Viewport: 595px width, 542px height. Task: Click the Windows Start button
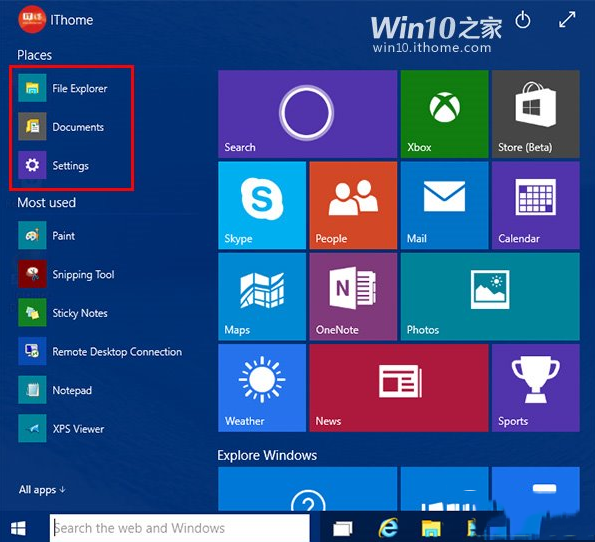pos(18,528)
